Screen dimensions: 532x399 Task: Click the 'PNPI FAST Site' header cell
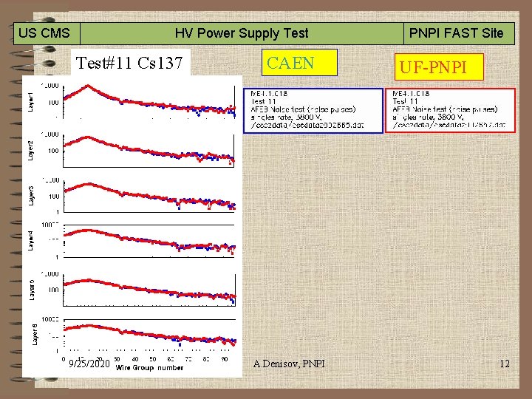point(459,33)
